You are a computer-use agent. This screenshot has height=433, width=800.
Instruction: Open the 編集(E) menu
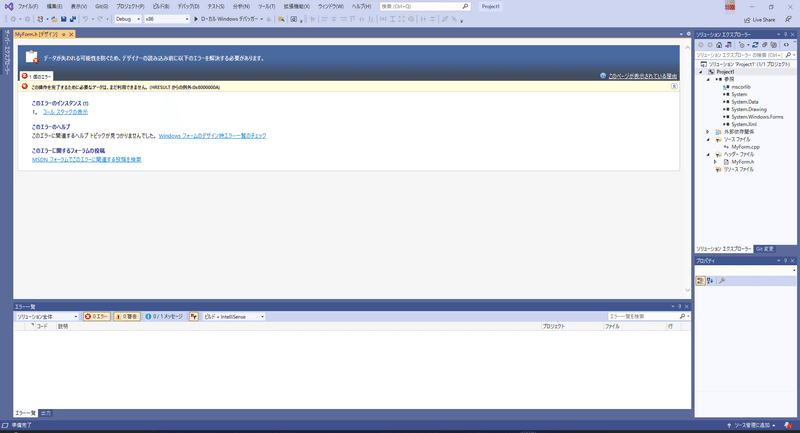coord(54,7)
